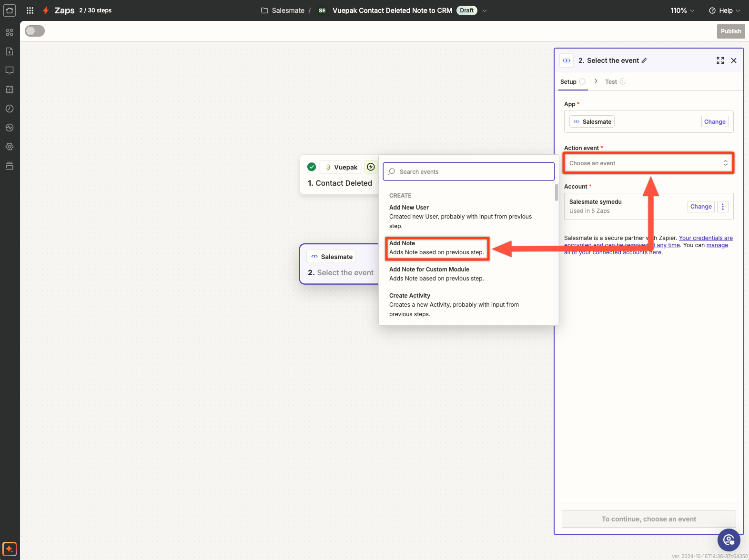Switch to the Test tab
Viewport: 749px width, 560px height.
point(611,82)
